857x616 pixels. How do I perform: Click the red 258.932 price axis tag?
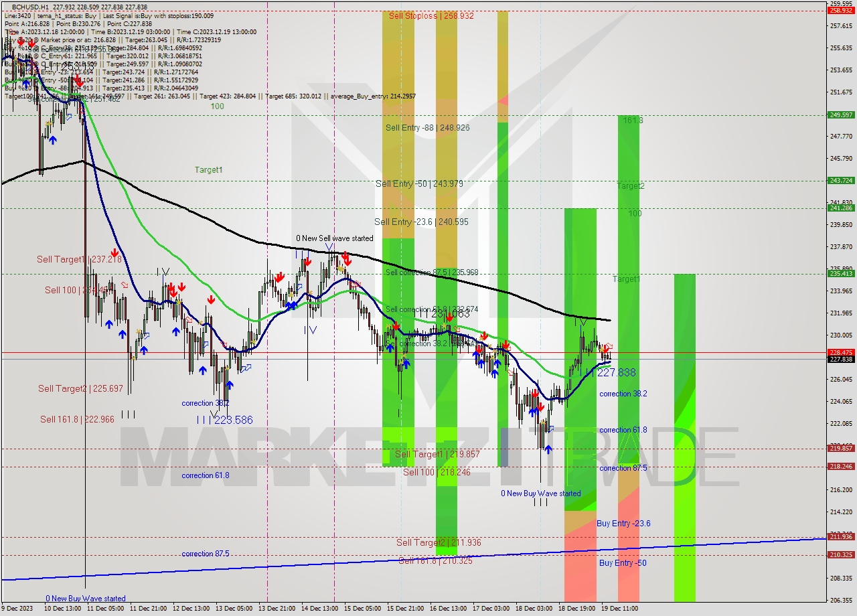(841, 10)
